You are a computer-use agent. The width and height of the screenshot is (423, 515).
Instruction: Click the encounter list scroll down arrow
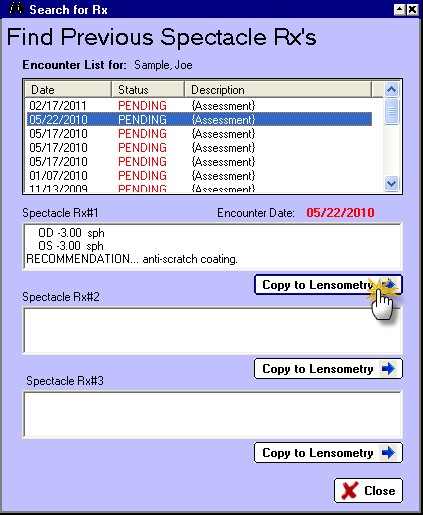click(x=391, y=184)
